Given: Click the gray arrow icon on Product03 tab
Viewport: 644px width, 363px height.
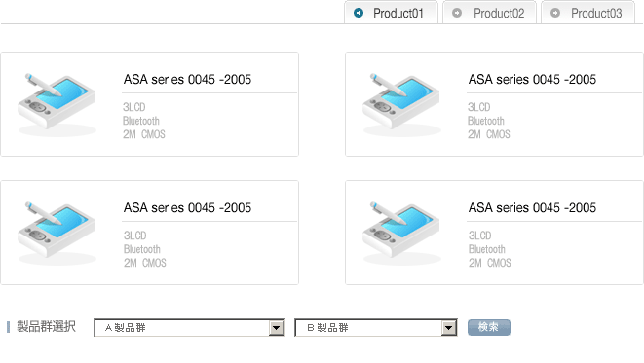Looking at the screenshot, I should click(555, 13).
